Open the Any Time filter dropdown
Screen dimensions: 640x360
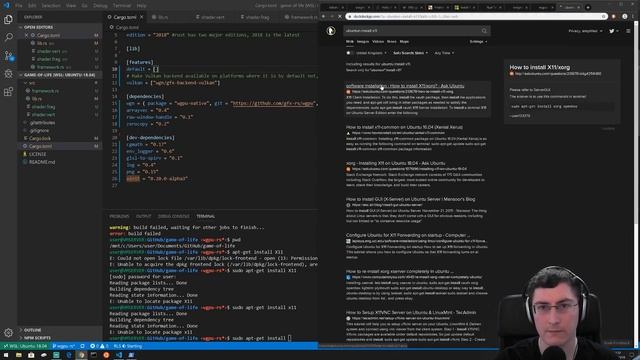(444, 53)
